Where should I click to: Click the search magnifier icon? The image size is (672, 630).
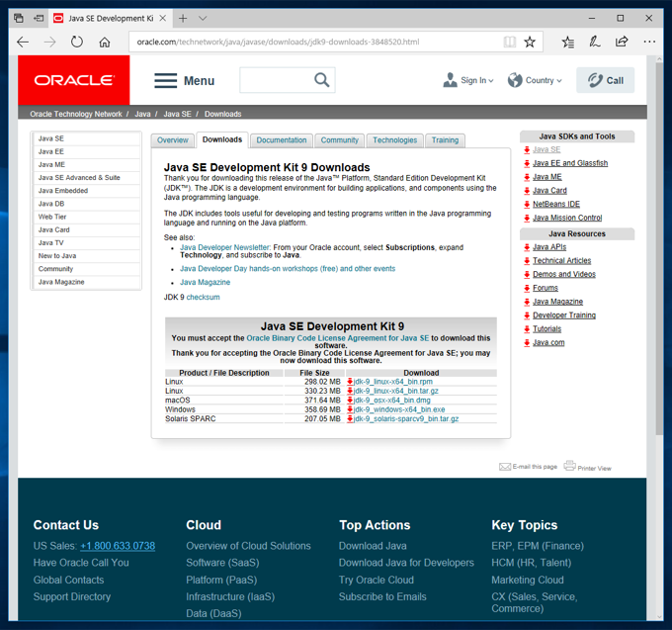[322, 80]
